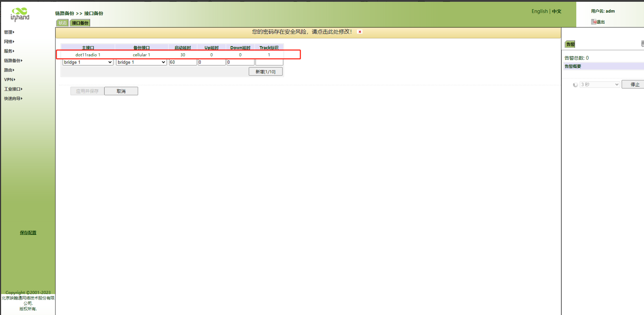Expand the 工业接口 sidebar menu
Screen dimensions: 644x315
coord(13,89)
